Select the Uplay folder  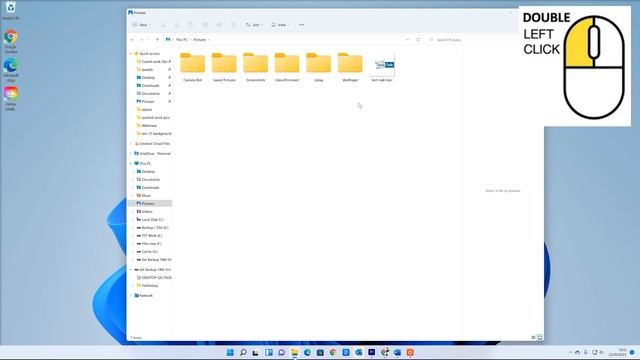[x=318, y=67]
